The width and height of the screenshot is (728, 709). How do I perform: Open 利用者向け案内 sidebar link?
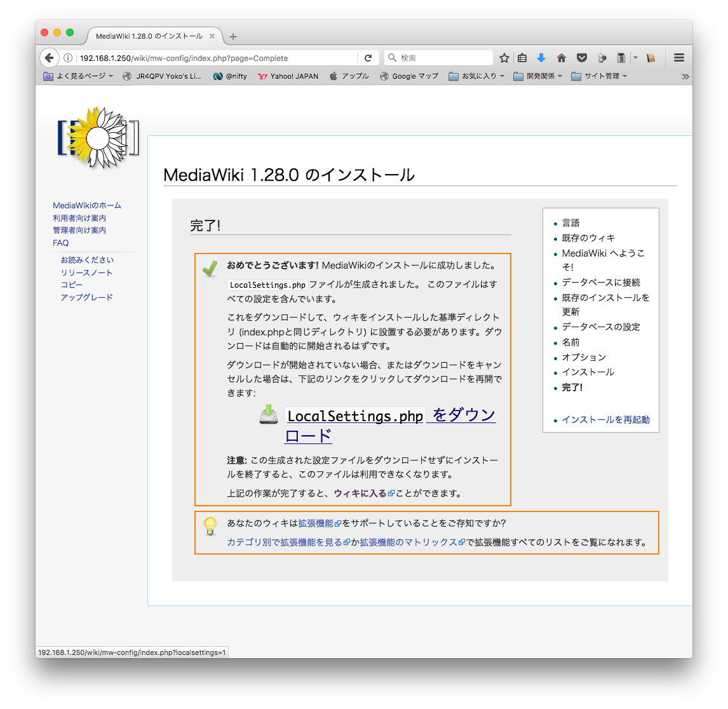click(x=79, y=218)
